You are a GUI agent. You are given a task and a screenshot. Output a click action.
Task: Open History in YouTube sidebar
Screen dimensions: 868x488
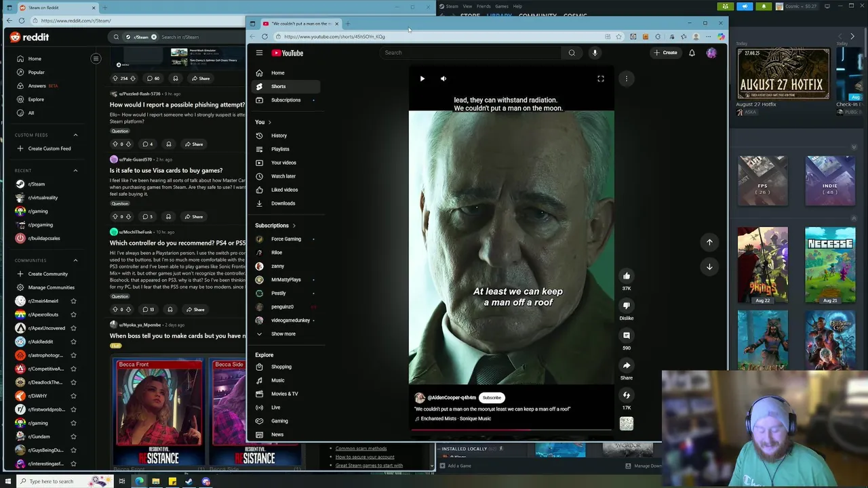(x=285, y=136)
